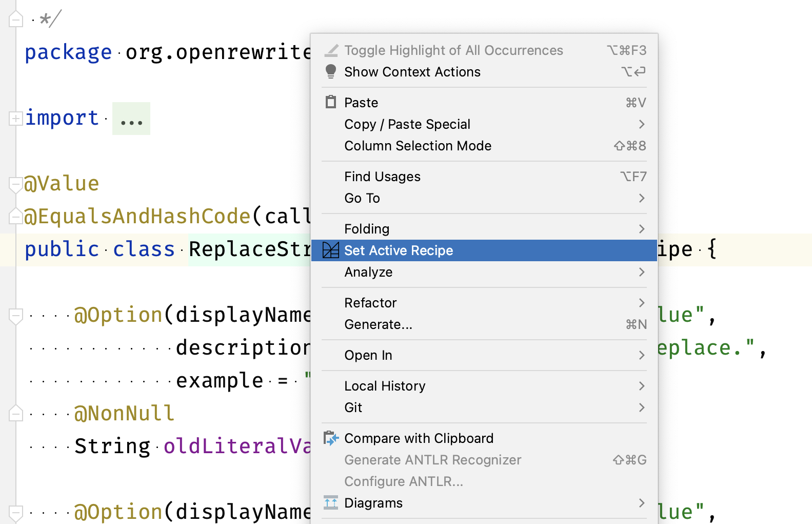Collapse fold marker beside last @Option annotation
812x524 pixels.
click(16, 513)
